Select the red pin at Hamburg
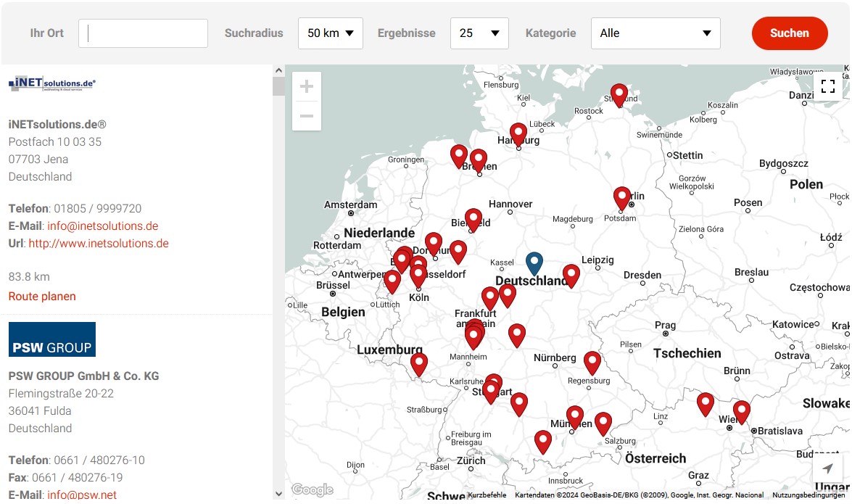The image size is (852, 504). [518, 133]
